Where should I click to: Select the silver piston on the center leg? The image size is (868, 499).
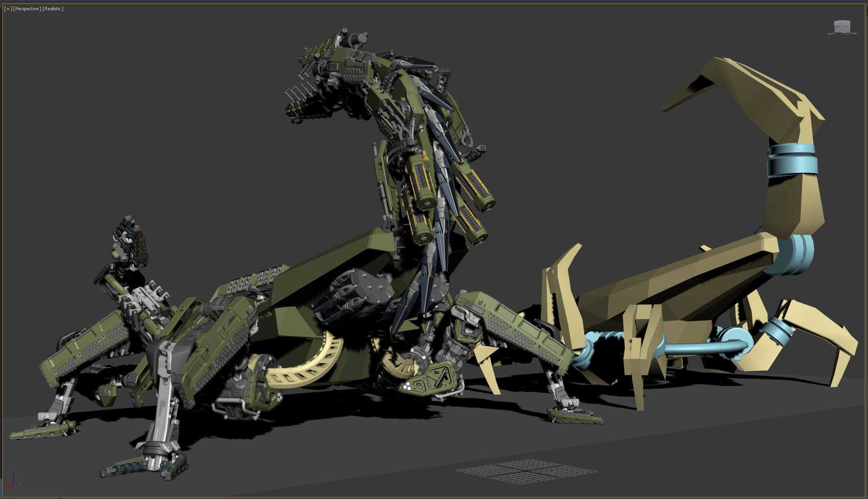click(163, 409)
